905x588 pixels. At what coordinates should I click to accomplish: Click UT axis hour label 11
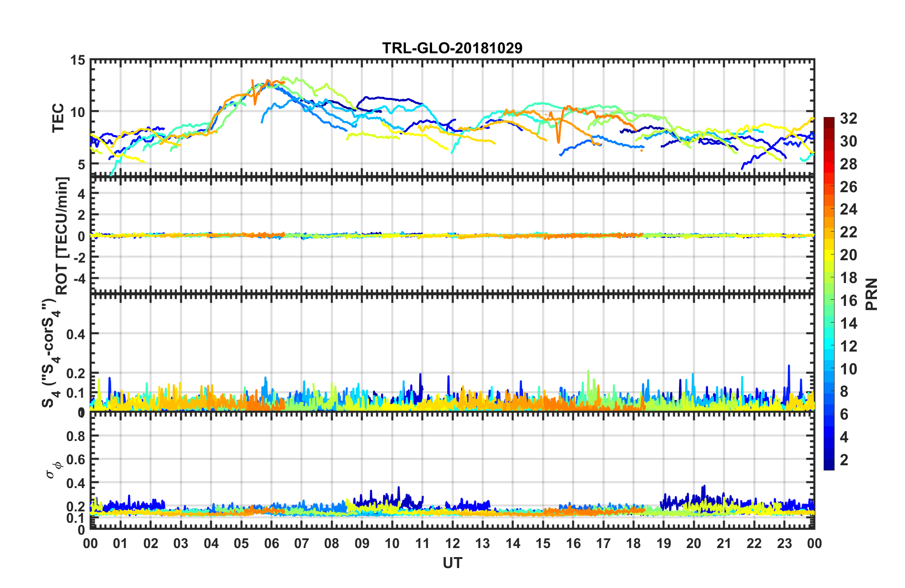pyautogui.click(x=422, y=543)
